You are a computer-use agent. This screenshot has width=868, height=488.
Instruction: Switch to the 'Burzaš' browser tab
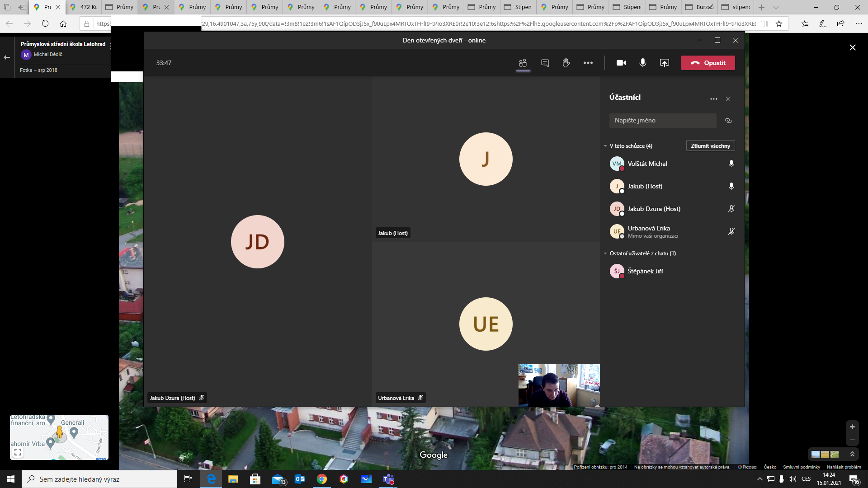700,7
